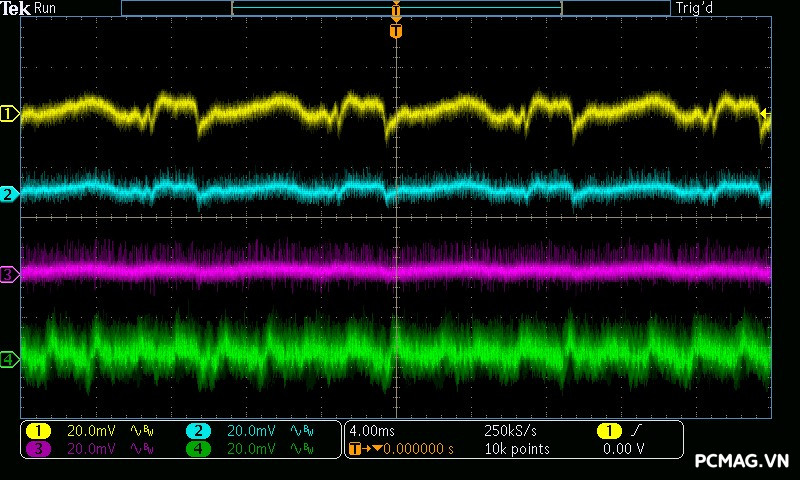800x480 pixels.
Task: Click the 0.00 V trigger level readout
Action: [x=623, y=449]
